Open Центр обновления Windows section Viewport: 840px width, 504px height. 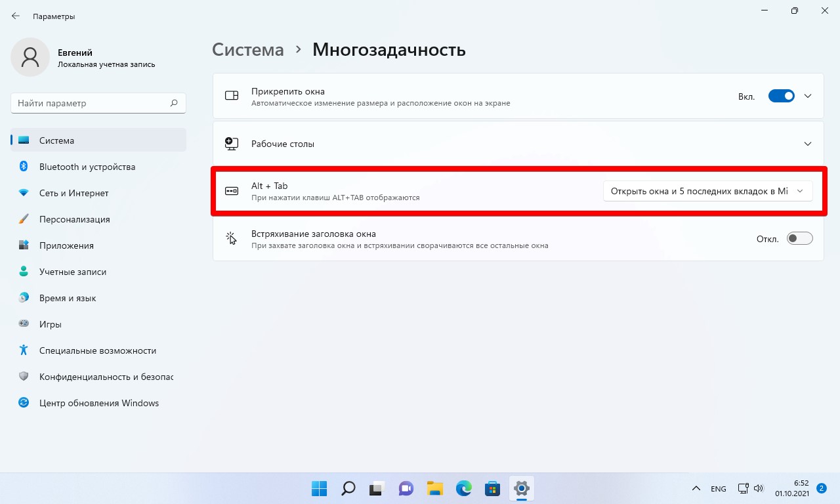coord(98,403)
